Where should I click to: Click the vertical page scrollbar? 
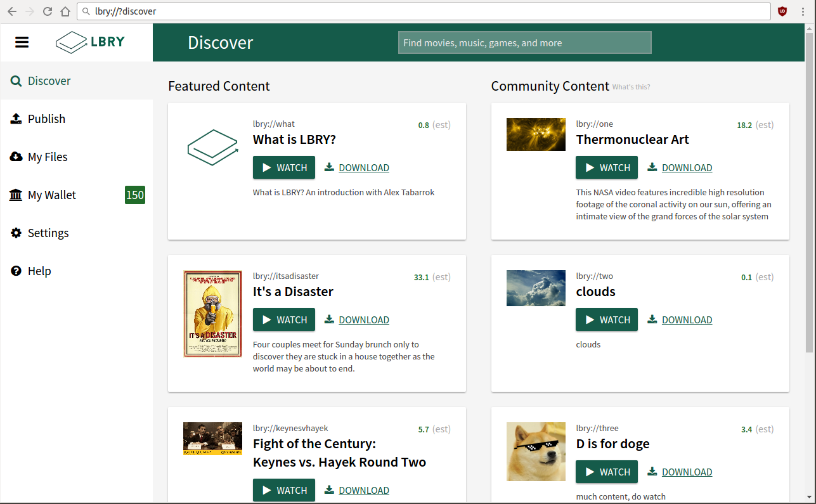point(810,190)
